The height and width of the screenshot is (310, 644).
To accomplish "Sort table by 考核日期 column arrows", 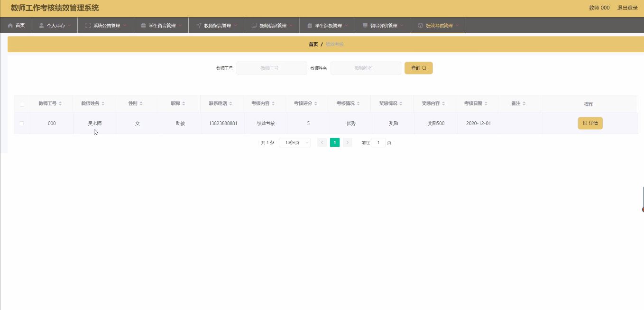I will pyautogui.click(x=486, y=104).
